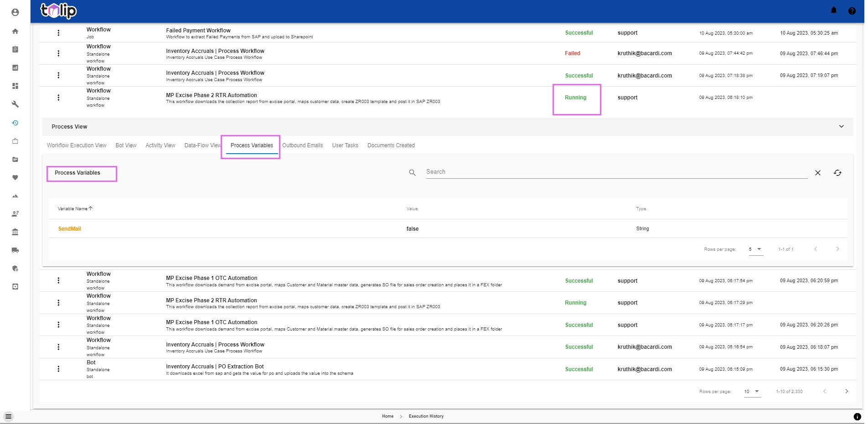The width and height of the screenshot is (868, 424).
Task: Click Failed Payment Workflow title
Action: [x=198, y=31]
